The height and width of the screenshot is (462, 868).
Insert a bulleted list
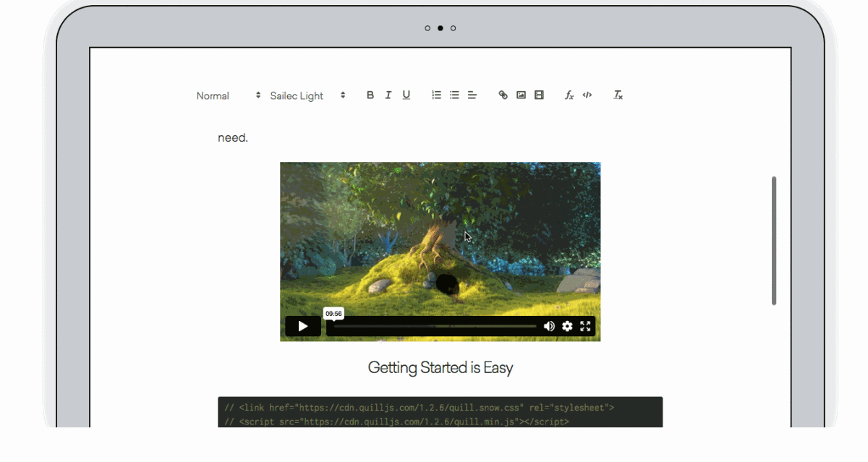(x=454, y=95)
